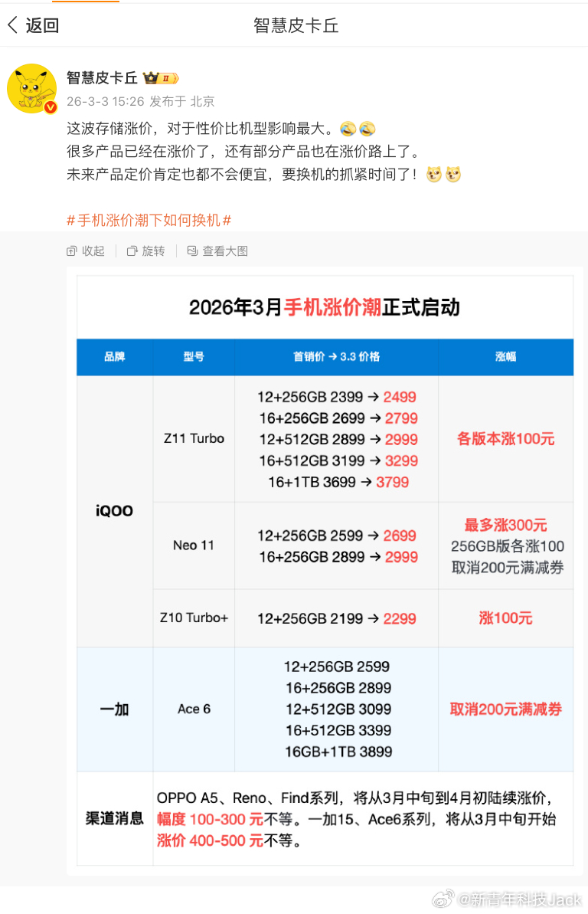
Task: Click the first crying-laughing emoji
Action: click(x=348, y=128)
